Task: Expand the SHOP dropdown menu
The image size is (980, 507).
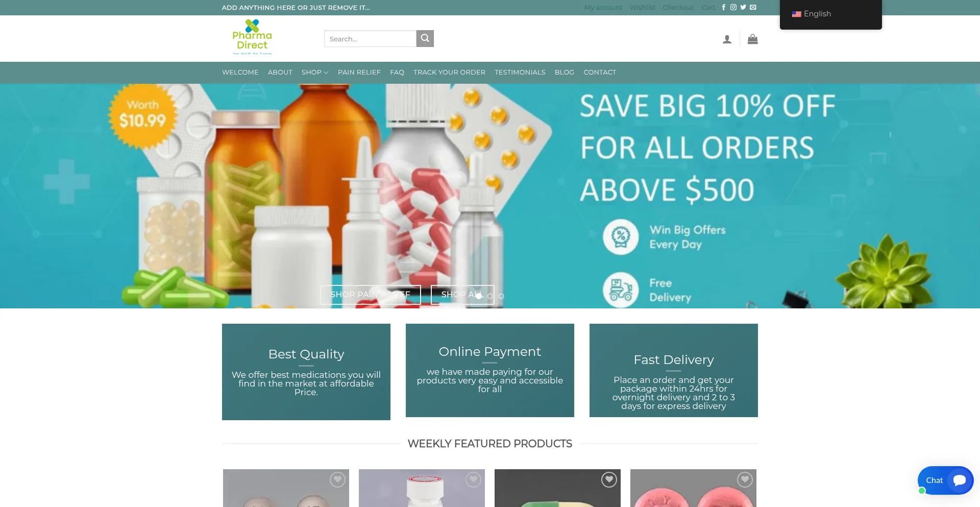Action: (315, 73)
